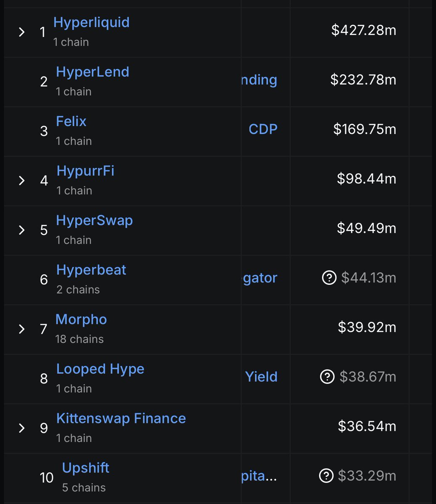Viewport: 436px width, 504px height.
Task: Select the Yield category link
Action: coord(262,377)
